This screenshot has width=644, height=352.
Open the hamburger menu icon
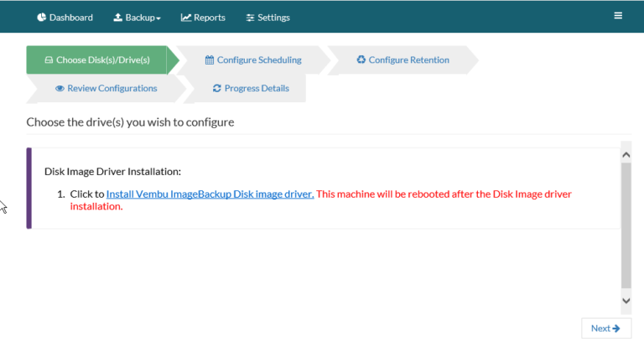618,16
